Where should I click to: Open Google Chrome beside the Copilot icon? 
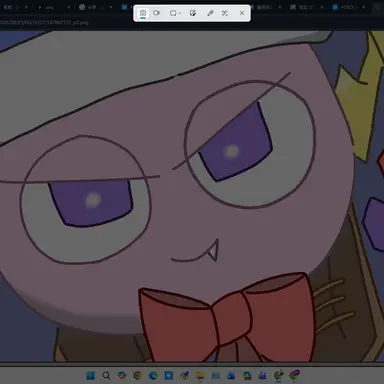[137, 376]
